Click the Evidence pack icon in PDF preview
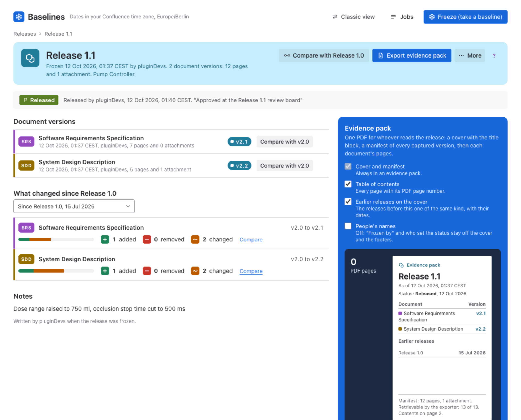The image size is (521, 420). click(401, 265)
